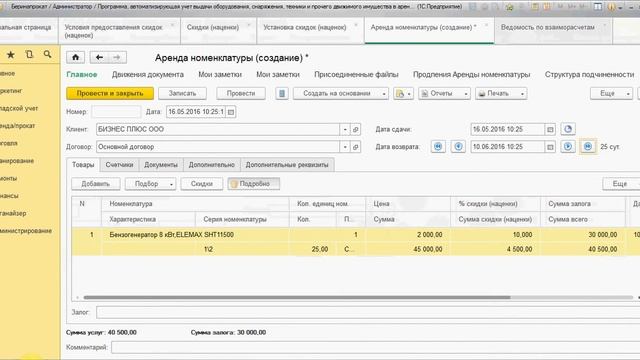Open table Еще menu
The image size is (640, 360).
pos(621,184)
